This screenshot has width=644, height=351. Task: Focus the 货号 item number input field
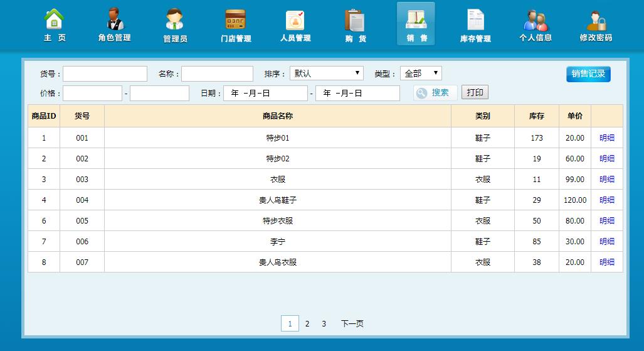105,74
